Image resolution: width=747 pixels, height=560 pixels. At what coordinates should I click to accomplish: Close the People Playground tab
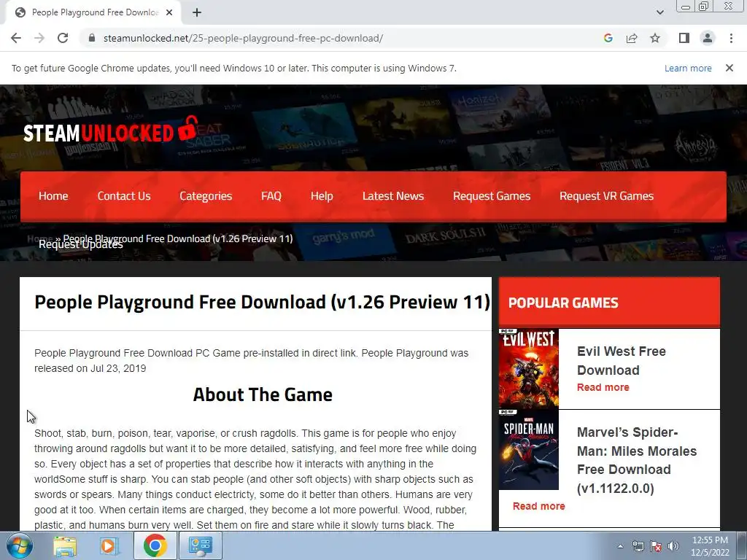click(x=169, y=13)
